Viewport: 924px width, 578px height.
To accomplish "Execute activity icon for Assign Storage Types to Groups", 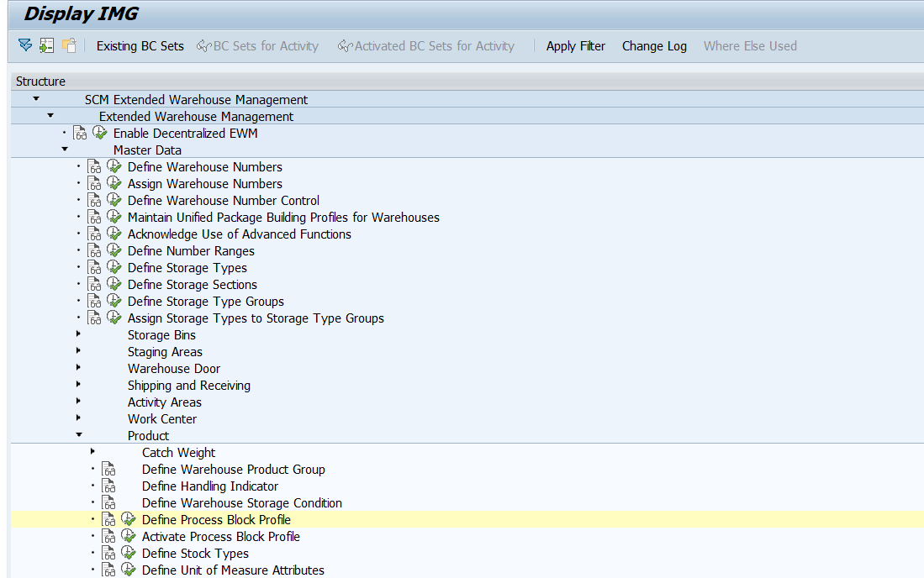I will click(114, 318).
